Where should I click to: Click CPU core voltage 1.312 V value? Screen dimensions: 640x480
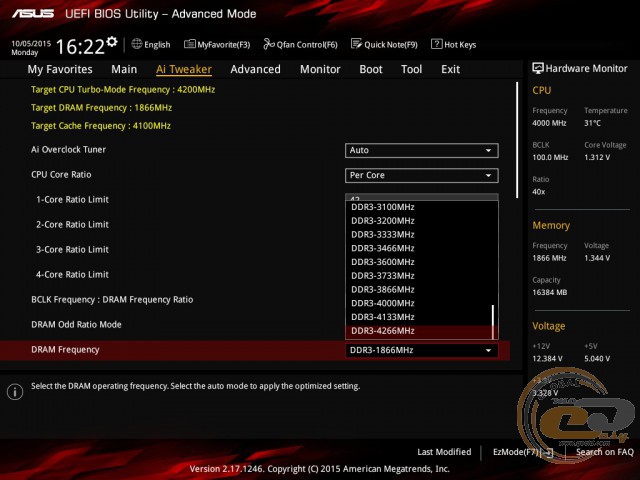tap(597, 158)
